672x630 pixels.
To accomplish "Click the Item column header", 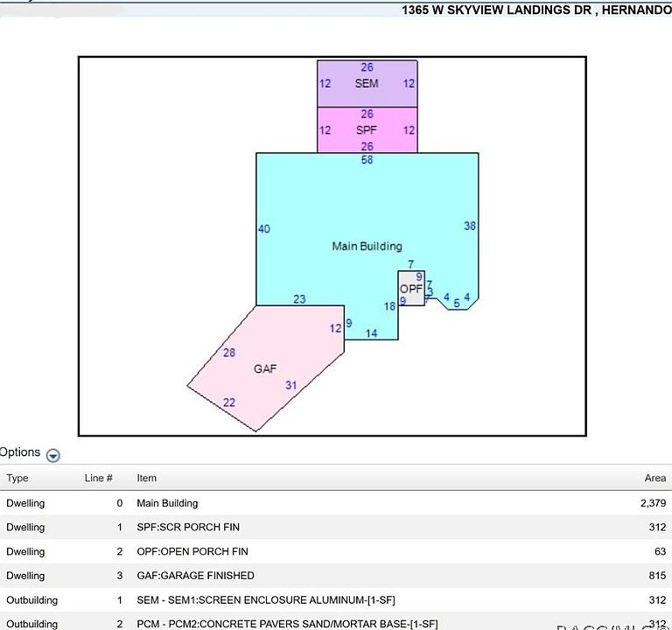I will coord(146,478).
